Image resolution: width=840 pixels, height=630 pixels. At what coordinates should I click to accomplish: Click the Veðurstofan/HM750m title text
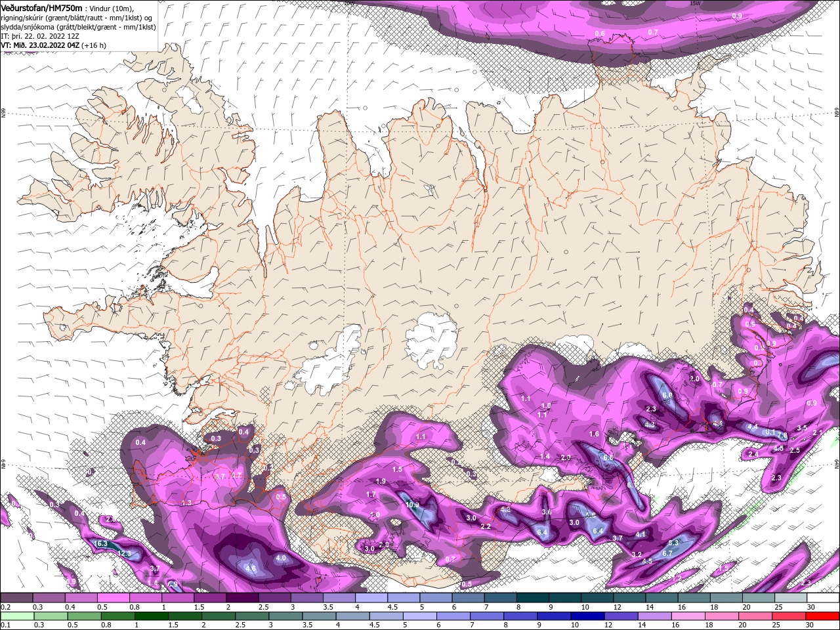pos(42,7)
